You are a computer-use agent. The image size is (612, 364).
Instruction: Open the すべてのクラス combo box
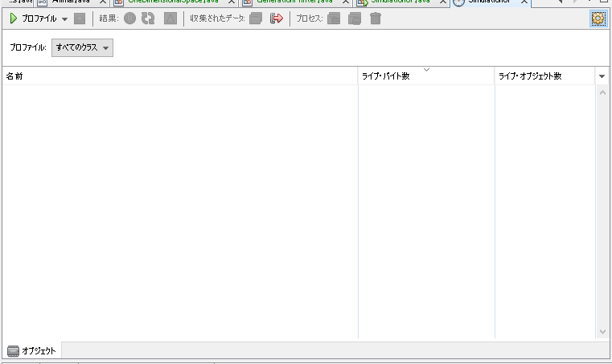pyautogui.click(x=82, y=47)
